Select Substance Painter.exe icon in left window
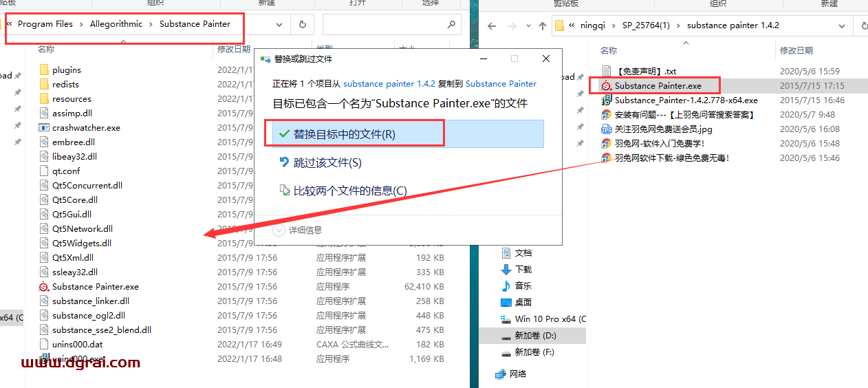 45,286
